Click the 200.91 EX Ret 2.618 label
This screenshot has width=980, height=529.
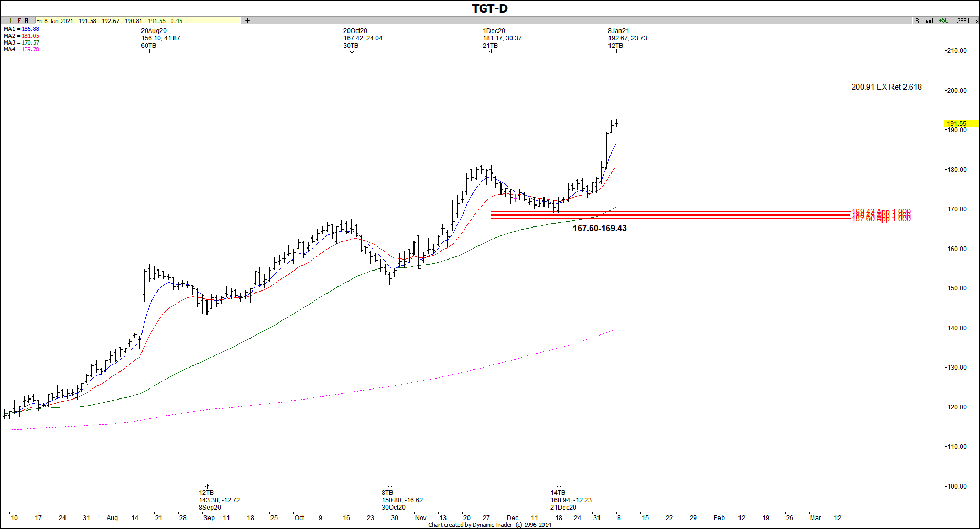[886, 87]
